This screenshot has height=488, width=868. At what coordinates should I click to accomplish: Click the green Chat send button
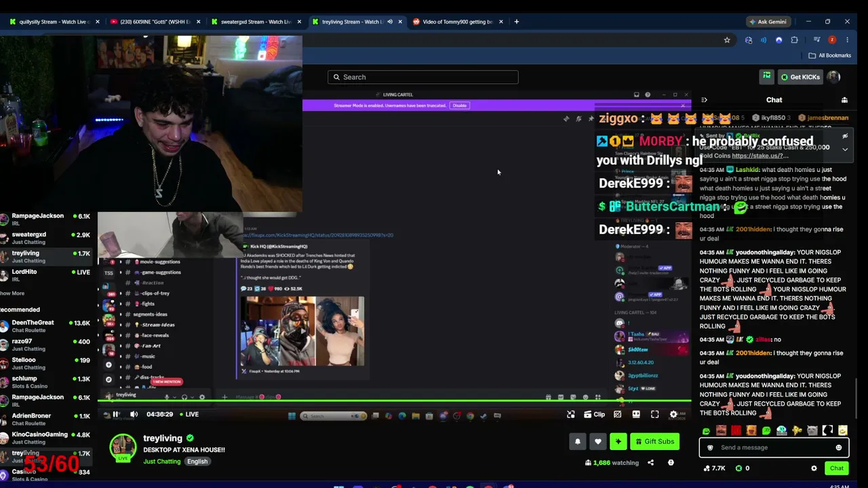(837, 468)
